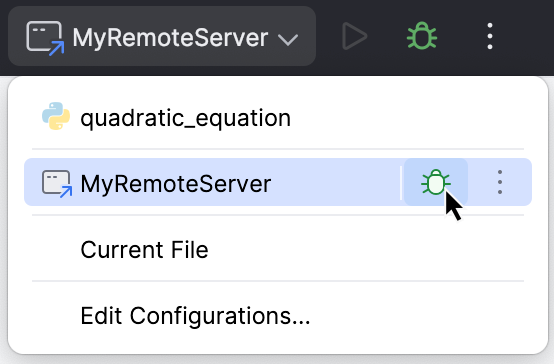Expand the chevron next to MyRemoteServer in toolbar
This screenshot has height=364, width=554.
pos(288,39)
